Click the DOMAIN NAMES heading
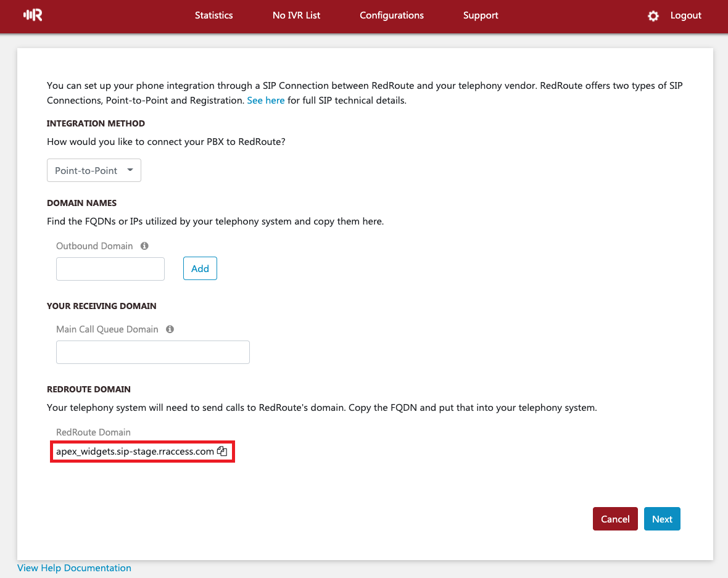The image size is (728, 578). point(81,203)
